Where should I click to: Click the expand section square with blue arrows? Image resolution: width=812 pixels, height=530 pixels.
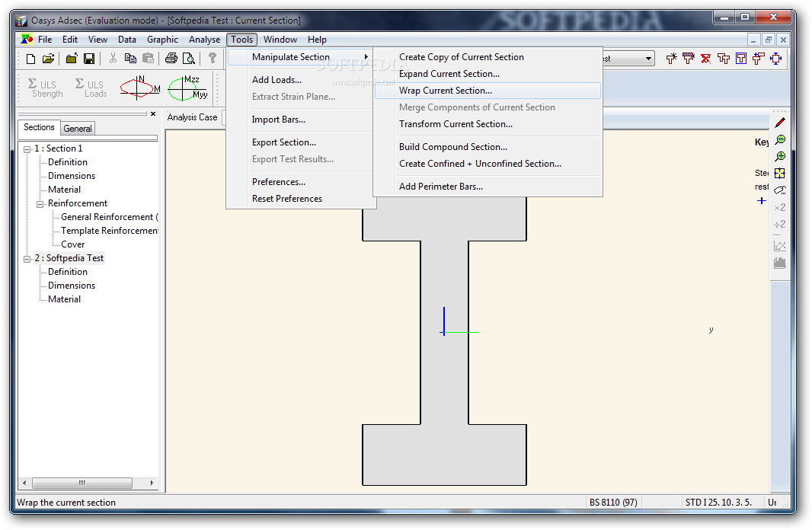pyautogui.click(x=775, y=59)
